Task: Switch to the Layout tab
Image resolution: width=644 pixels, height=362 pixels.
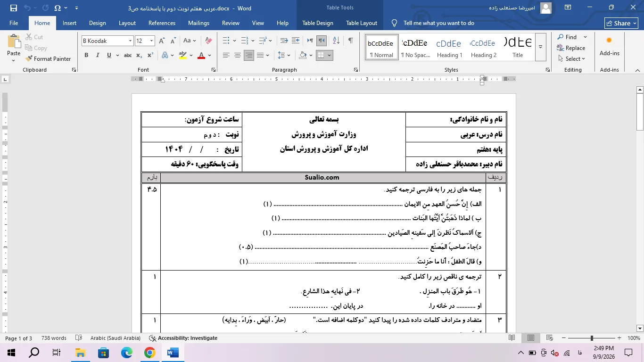Action: (127, 23)
